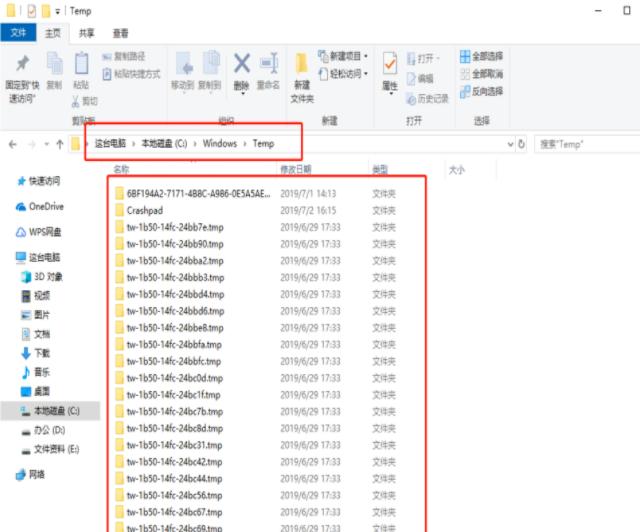Click the Move to icon

click(x=183, y=63)
